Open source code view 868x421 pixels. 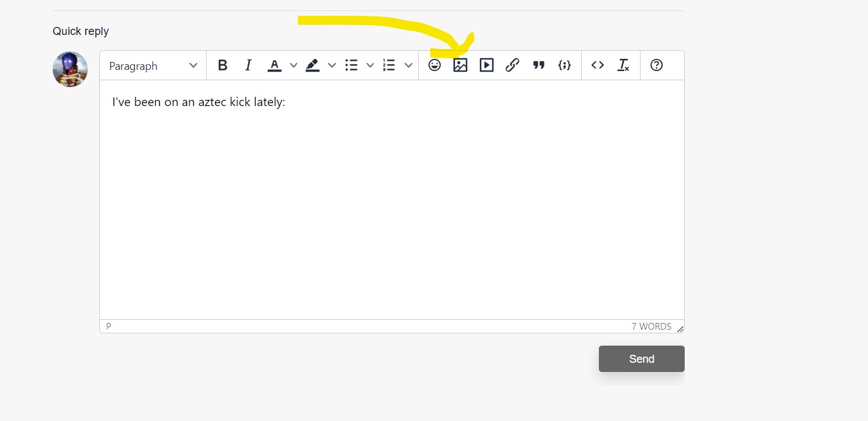click(x=598, y=65)
